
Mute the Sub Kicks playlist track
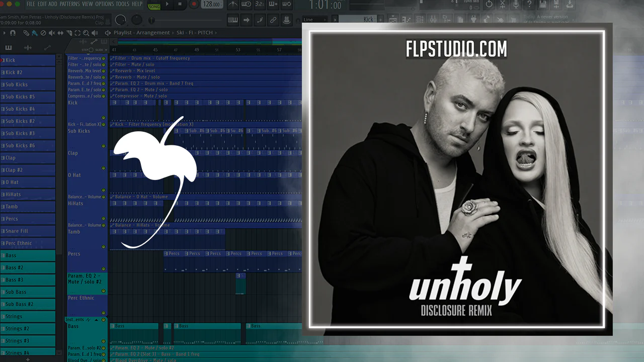(104, 146)
